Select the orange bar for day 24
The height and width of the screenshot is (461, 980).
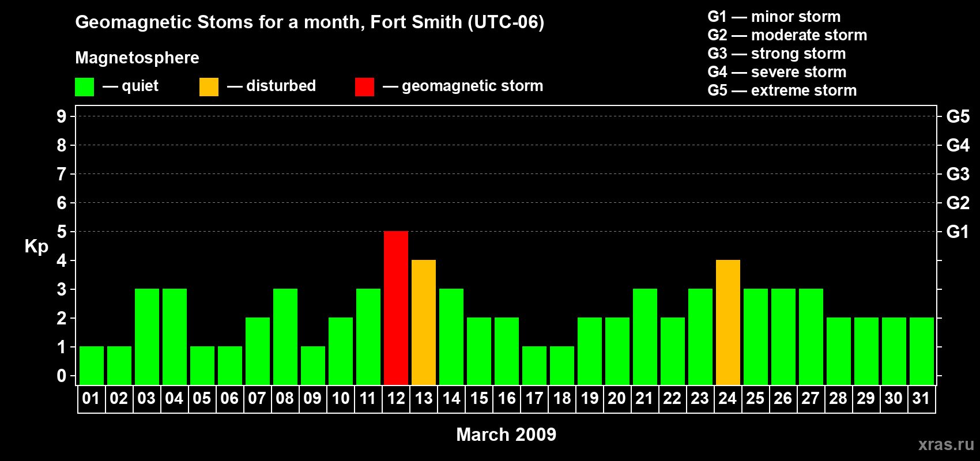point(728,323)
